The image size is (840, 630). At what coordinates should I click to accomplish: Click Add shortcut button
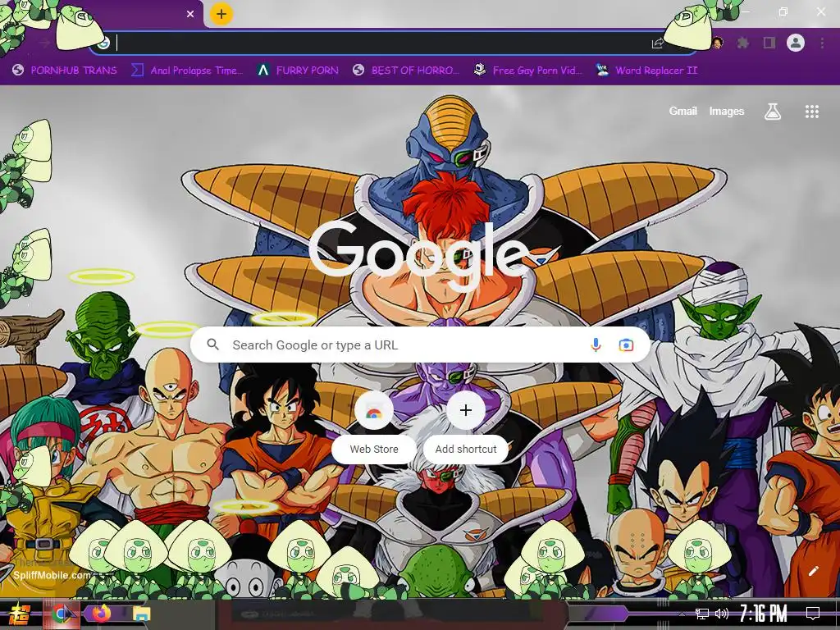pos(466,427)
